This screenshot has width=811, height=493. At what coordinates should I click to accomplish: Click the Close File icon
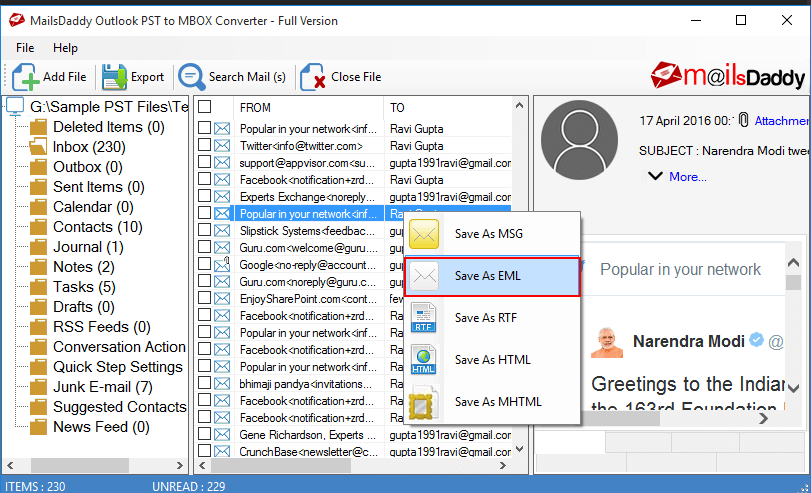click(313, 77)
